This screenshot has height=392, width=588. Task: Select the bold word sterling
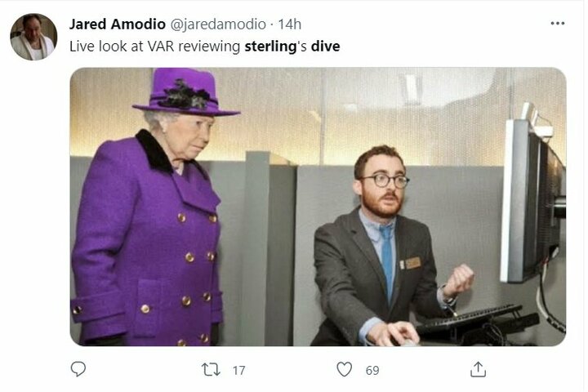coord(270,47)
